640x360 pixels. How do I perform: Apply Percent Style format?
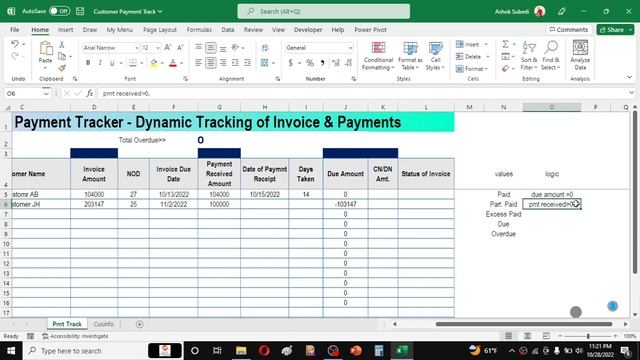point(310,63)
